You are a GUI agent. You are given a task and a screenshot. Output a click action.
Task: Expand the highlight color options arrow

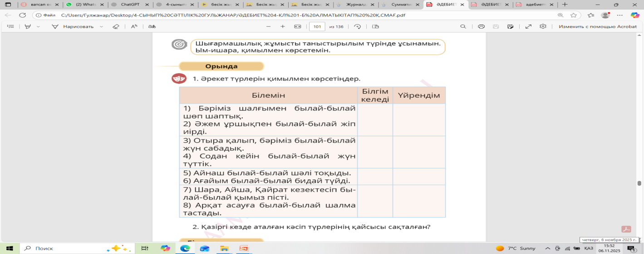coord(39,26)
